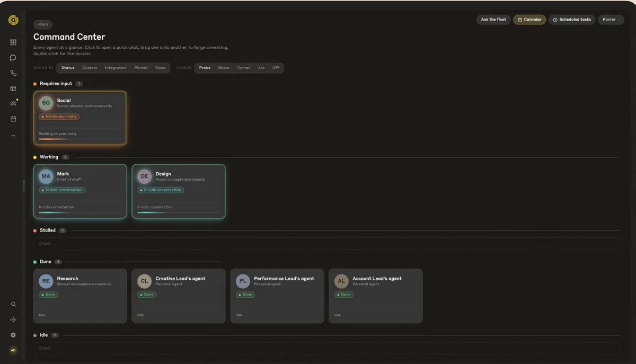
Task: Click the Design card progress bar
Action: click(x=179, y=212)
